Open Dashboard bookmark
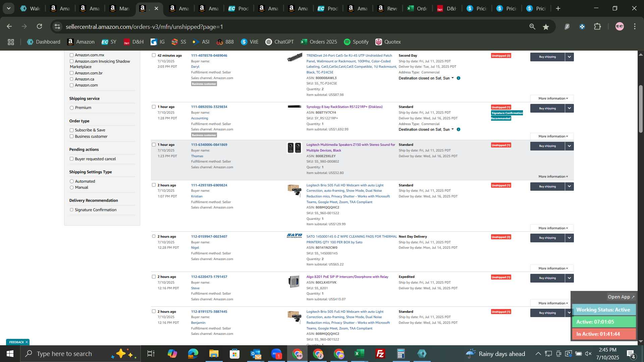The height and width of the screenshot is (362, 644). (44, 42)
